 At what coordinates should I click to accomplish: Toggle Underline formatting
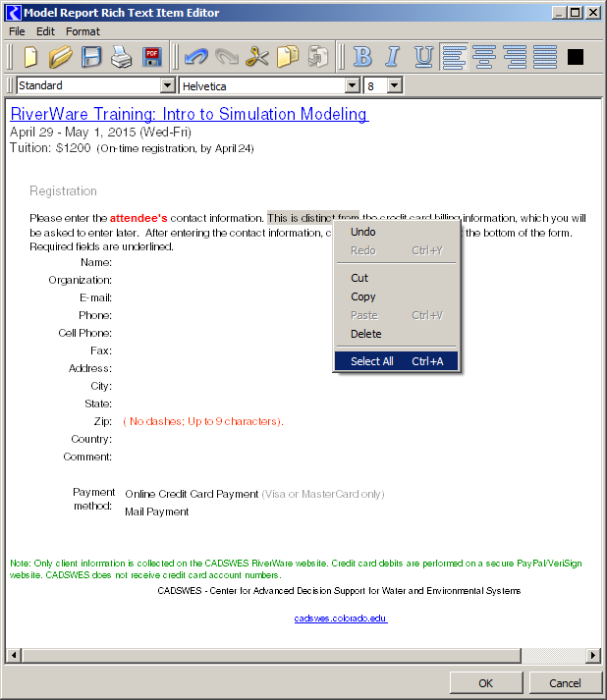point(423,57)
